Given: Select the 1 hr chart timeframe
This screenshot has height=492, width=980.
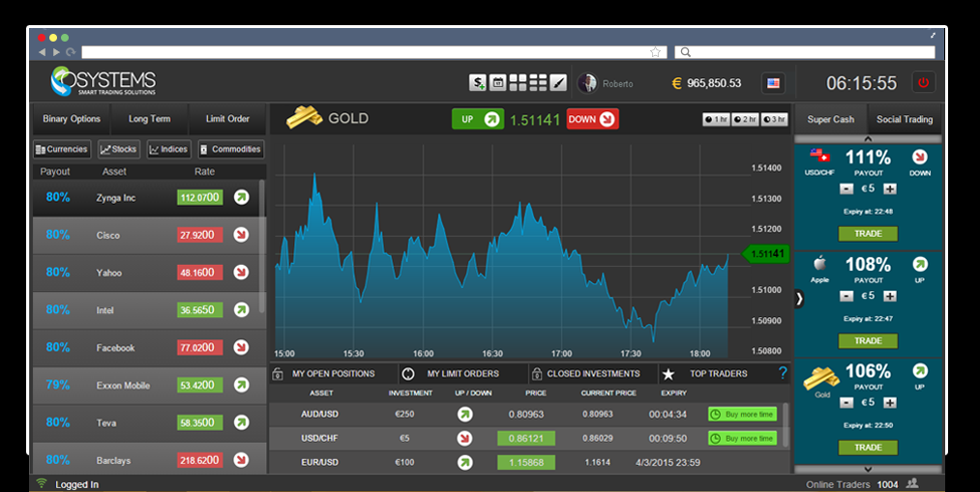Looking at the screenshot, I should [716, 119].
